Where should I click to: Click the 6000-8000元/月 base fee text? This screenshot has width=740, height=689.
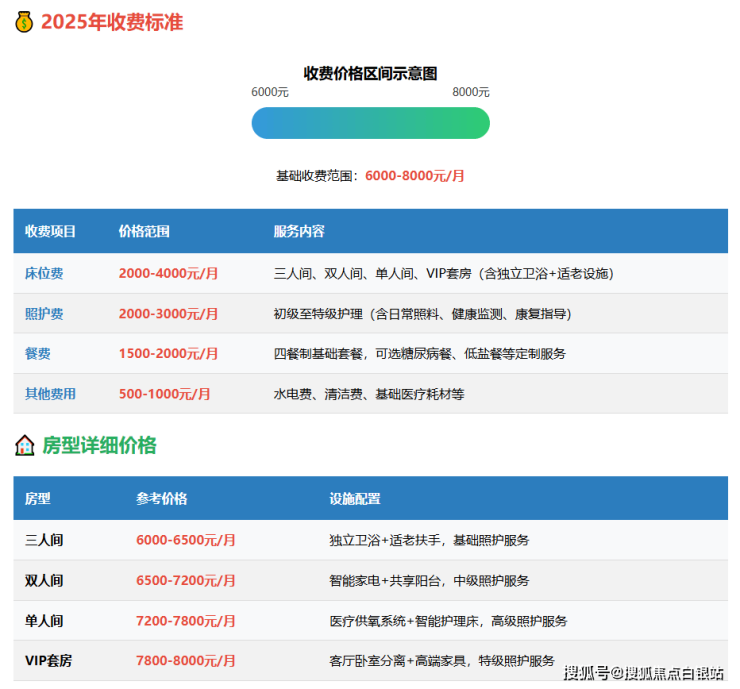pyautogui.click(x=414, y=176)
